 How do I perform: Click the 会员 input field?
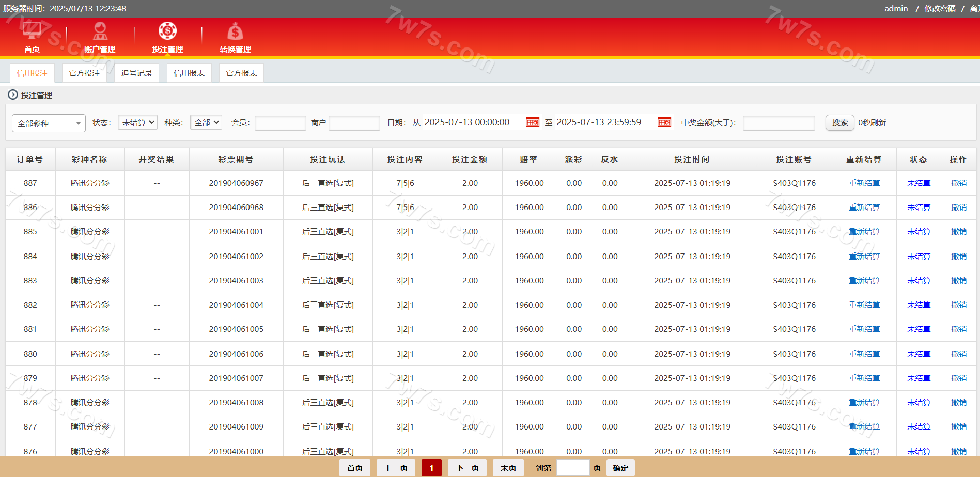click(280, 123)
